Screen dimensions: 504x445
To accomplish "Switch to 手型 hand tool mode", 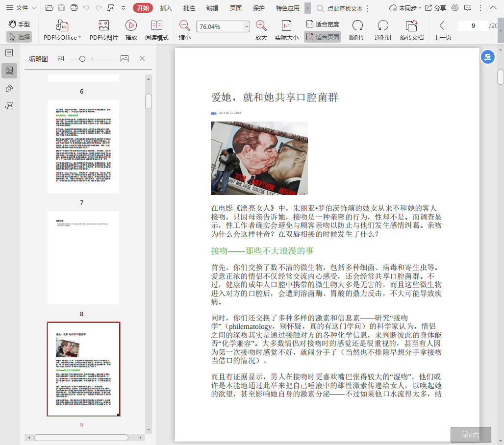I will click(x=19, y=24).
